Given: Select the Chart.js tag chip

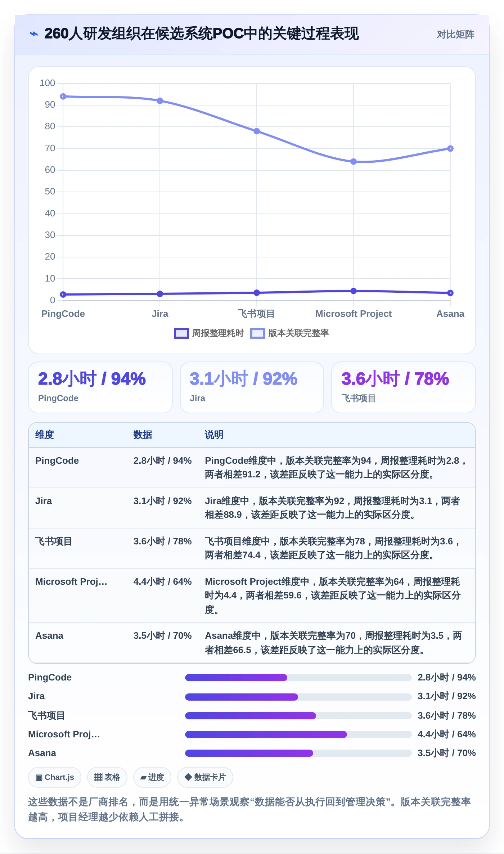Looking at the screenshot, I should tap(55, 777).
